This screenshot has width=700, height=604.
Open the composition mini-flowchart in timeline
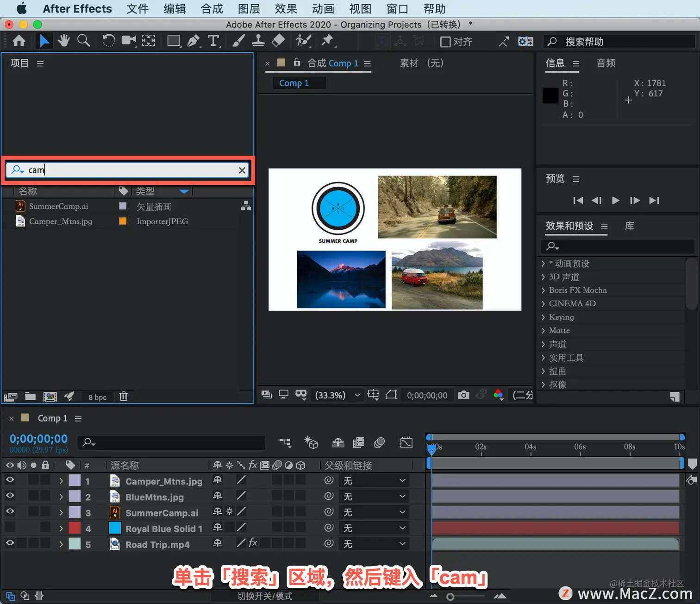pyautogui.click(x=285, y=443)
